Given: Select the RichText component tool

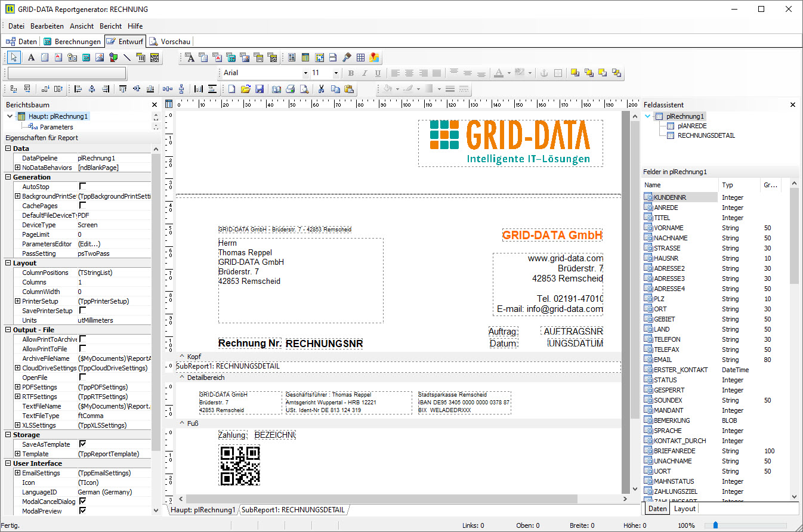Looking at the screenshot, I should 58,57.
